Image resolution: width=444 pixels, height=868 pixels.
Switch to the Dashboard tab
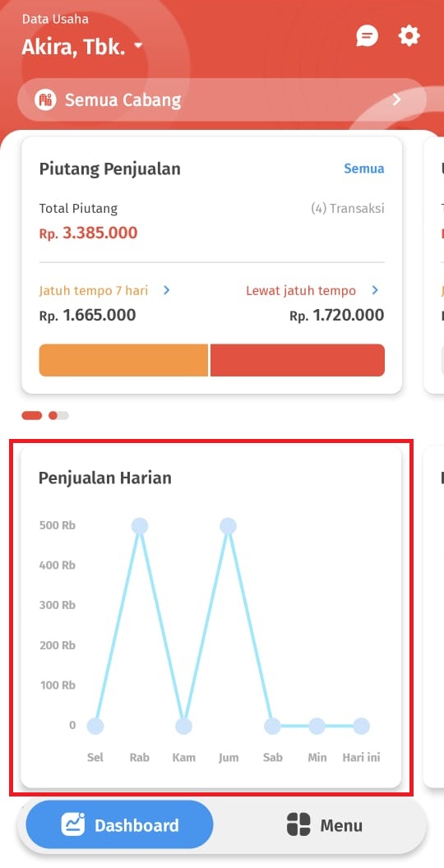click(x=119, y=824)
